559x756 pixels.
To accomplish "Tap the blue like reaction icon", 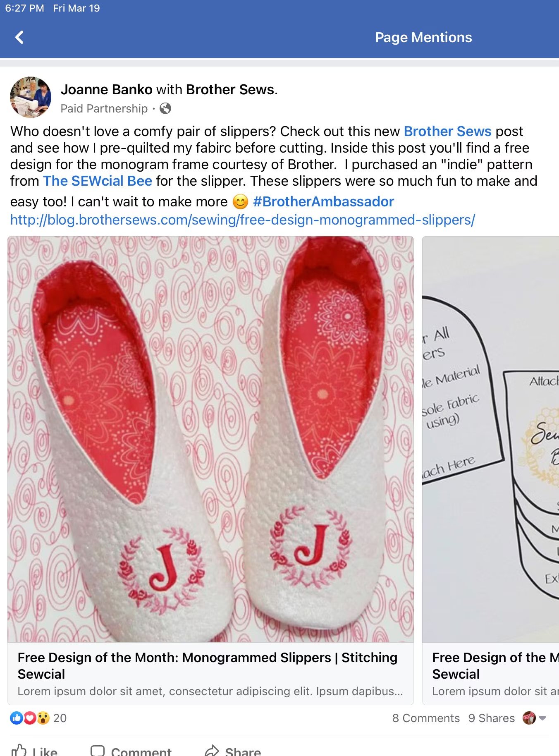I will [x=17, y=718].
